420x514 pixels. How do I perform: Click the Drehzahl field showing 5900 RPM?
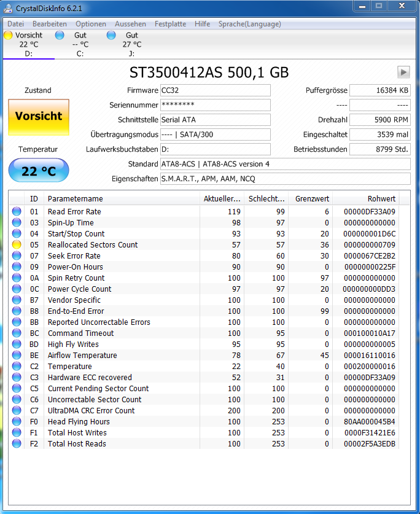tap(380, 120)
